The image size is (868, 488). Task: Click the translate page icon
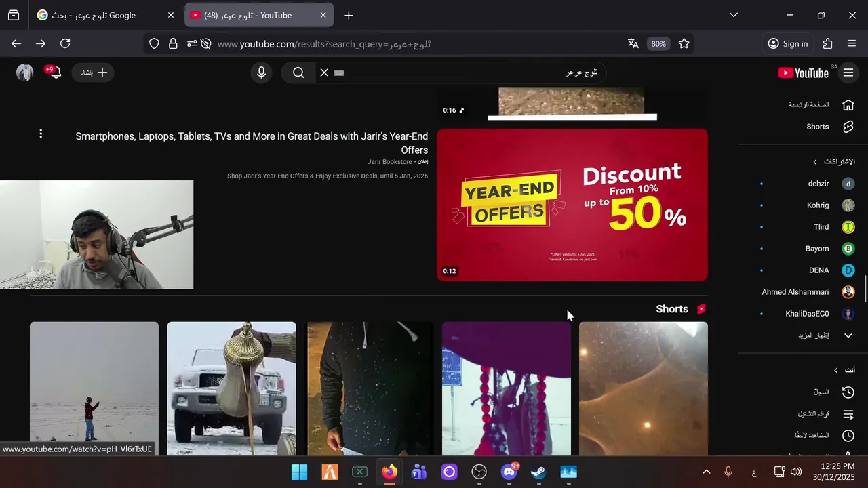[633, 43]
